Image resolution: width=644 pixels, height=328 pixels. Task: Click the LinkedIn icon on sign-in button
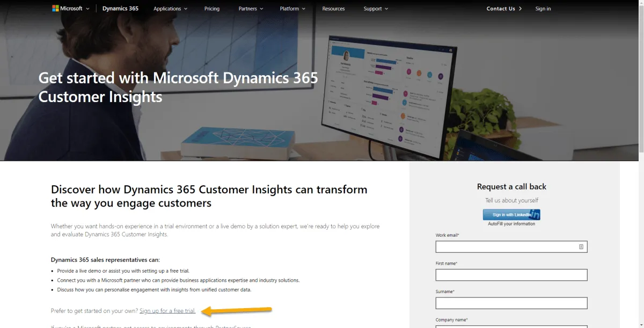(535, 215)
